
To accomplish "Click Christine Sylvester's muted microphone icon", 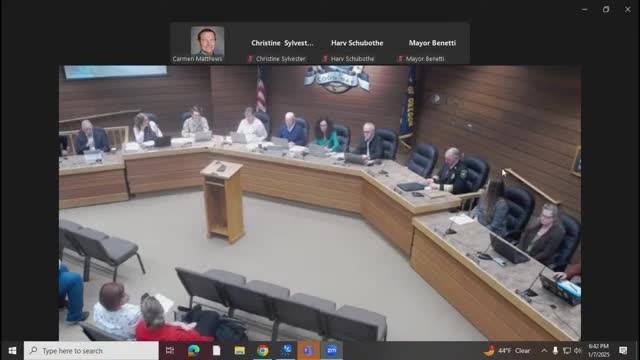I will [x=250, y=59].
